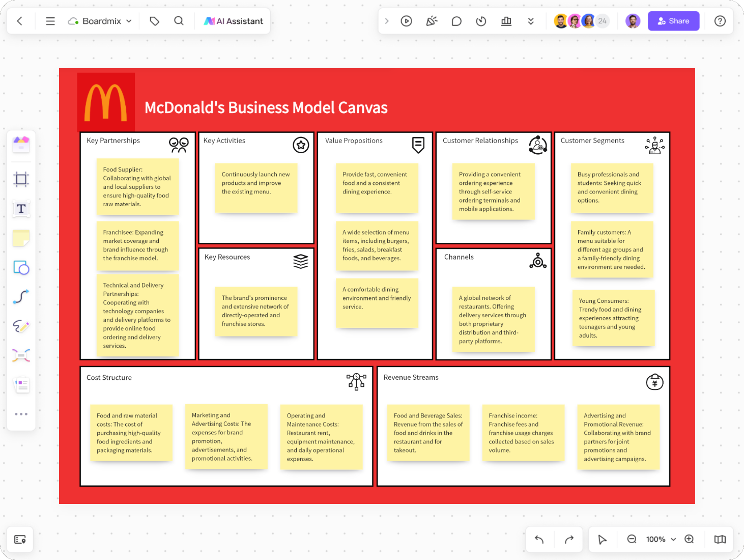Open the bottom-left layers outline panel
Screen dimensions: 744x560
(x=20, y=540)
